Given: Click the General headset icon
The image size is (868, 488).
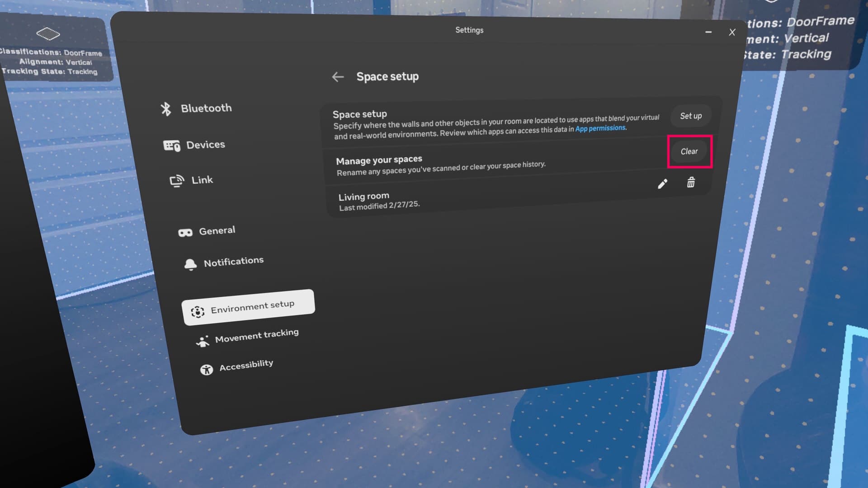Looking at the screenshot, I should point(185,232).
